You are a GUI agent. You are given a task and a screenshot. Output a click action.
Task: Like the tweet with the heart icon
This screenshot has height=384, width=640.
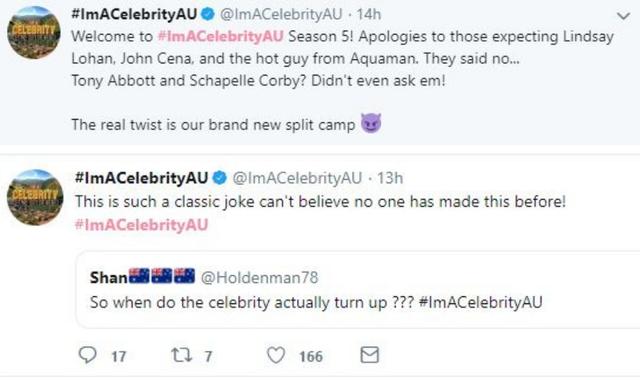(x=276, y=355)
